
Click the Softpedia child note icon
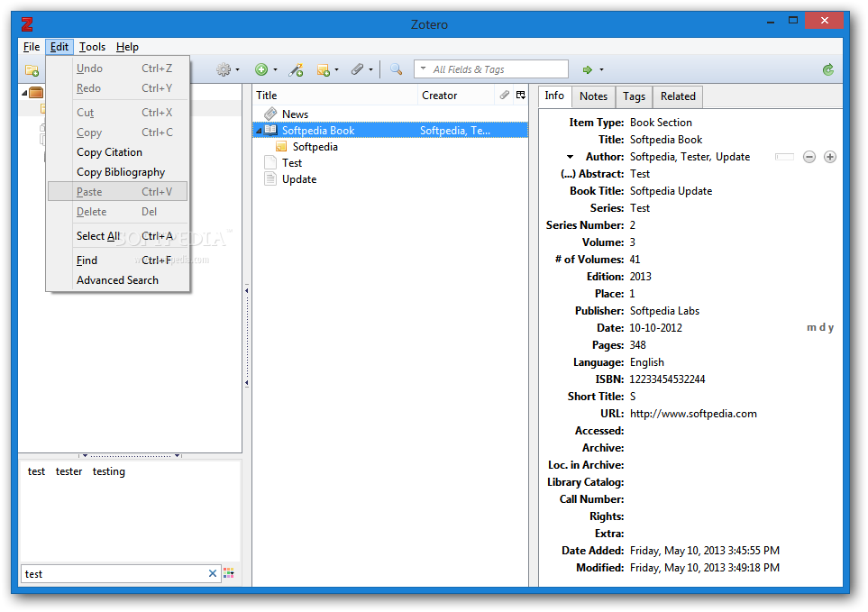281,147
